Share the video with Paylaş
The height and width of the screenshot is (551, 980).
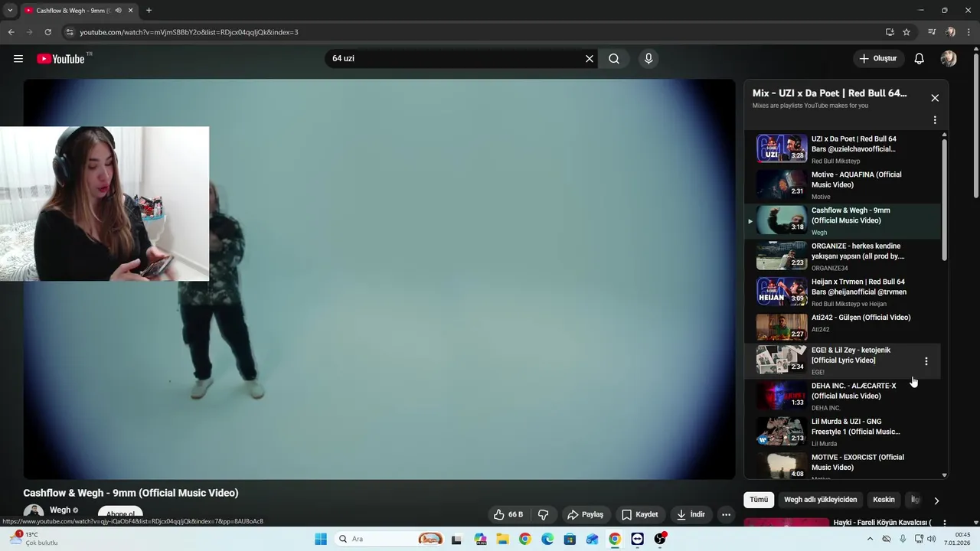[x=586, y=515]
